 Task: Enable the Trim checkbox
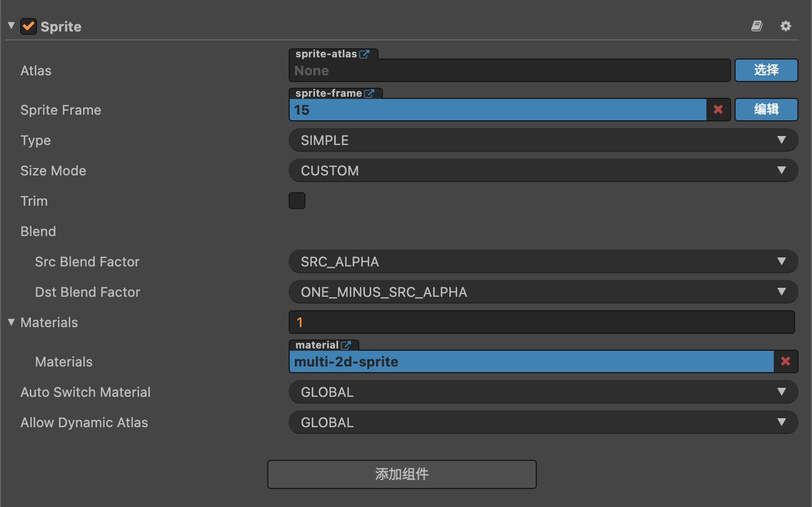coord(297,201)
